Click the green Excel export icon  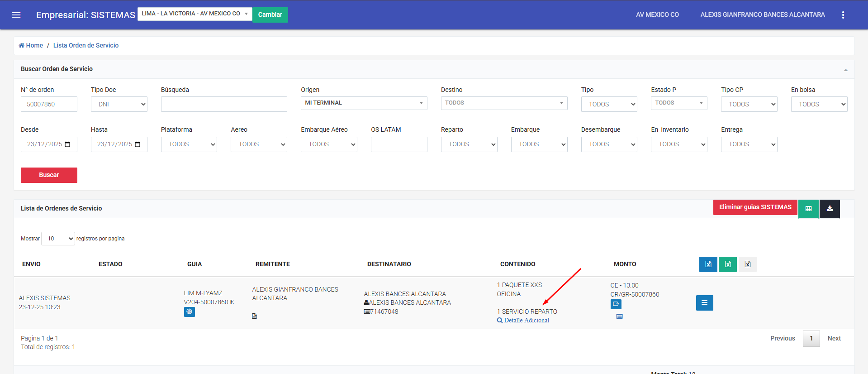coord(728,264)
